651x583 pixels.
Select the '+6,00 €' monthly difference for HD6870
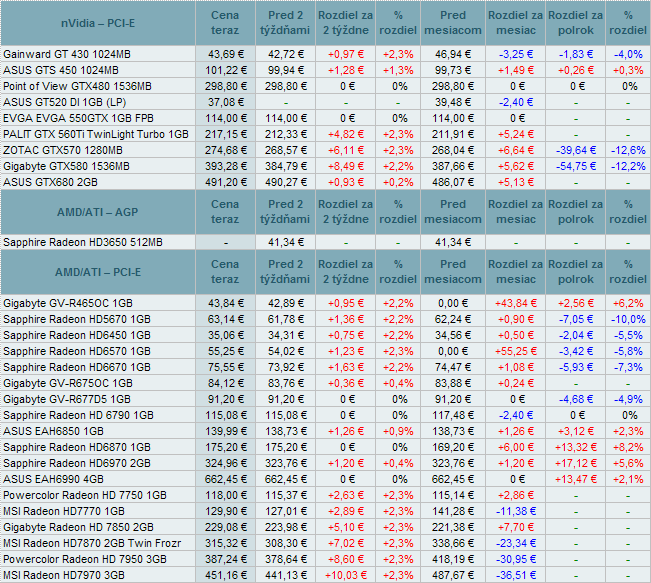point(516,447)
